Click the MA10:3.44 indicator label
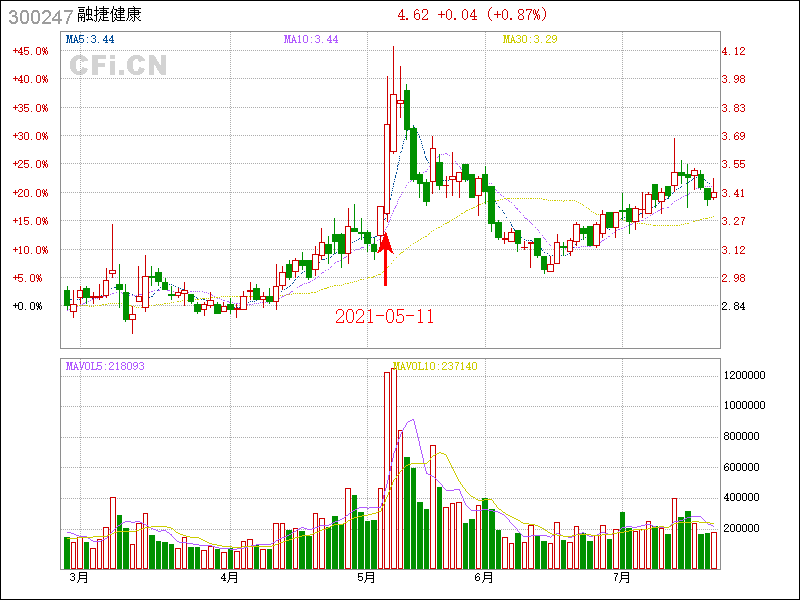 311,39
